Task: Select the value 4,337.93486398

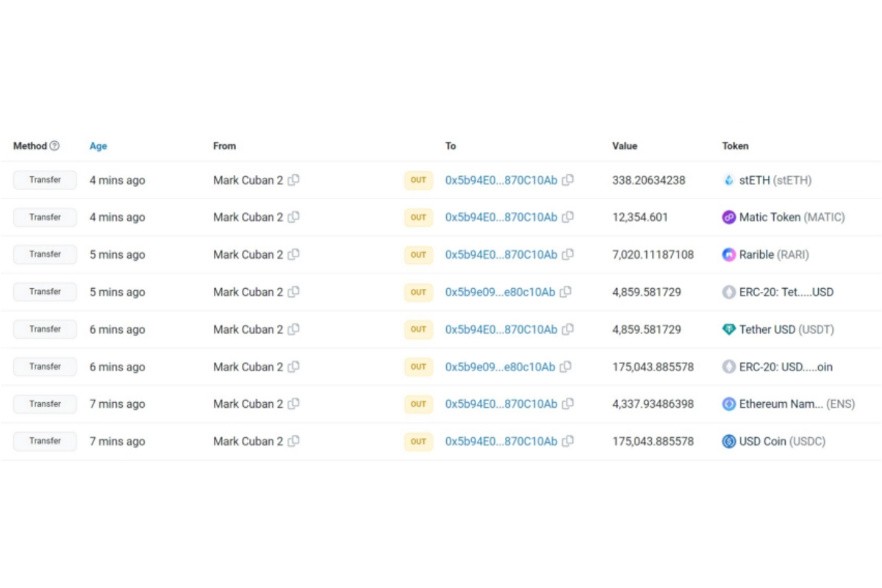Action: pos(653,404)
